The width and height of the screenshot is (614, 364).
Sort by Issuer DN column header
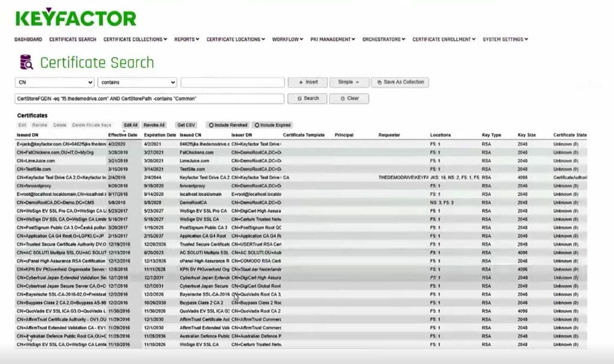pyautogui.click(x=242, y=135)
